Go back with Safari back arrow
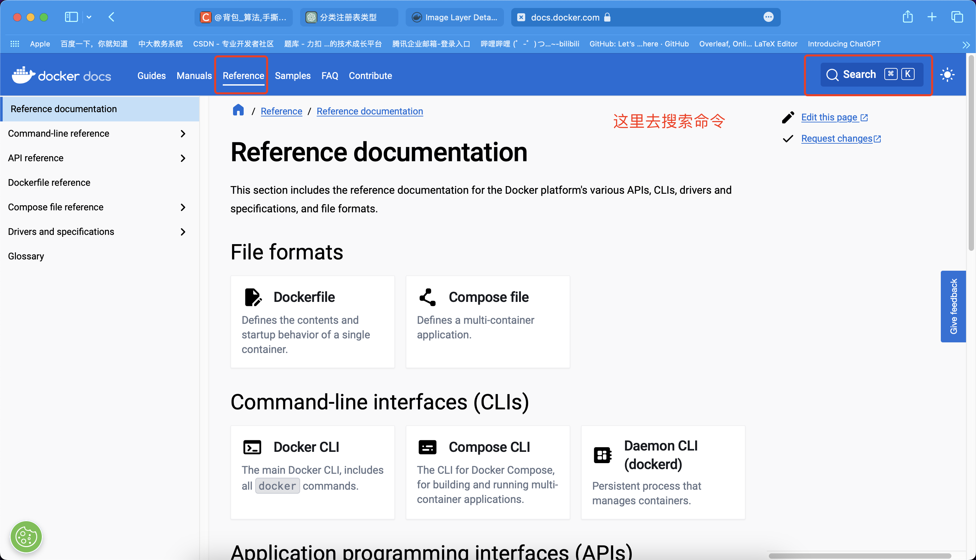Screen dimensions: 976x560 112,17
